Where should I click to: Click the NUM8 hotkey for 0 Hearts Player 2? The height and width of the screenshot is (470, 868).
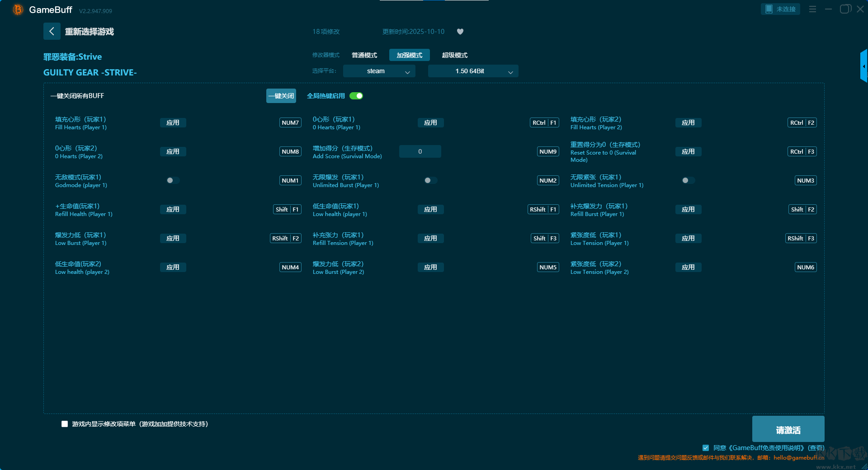pyautogui.click(x=290, y=151)
